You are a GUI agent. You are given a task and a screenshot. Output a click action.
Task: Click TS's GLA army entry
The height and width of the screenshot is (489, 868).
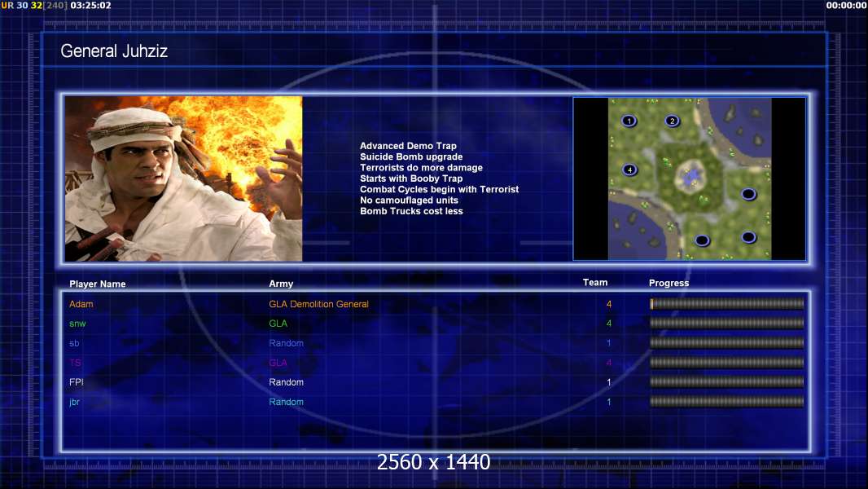[278, 363]
